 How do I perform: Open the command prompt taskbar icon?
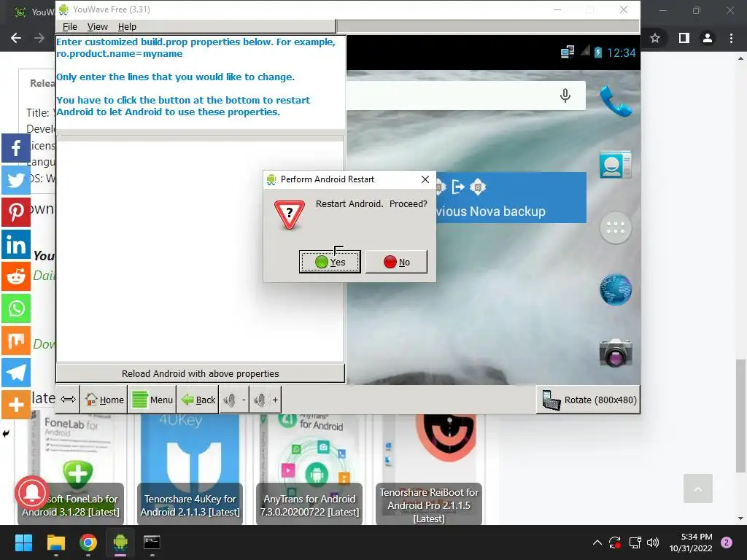pos(152,542)
